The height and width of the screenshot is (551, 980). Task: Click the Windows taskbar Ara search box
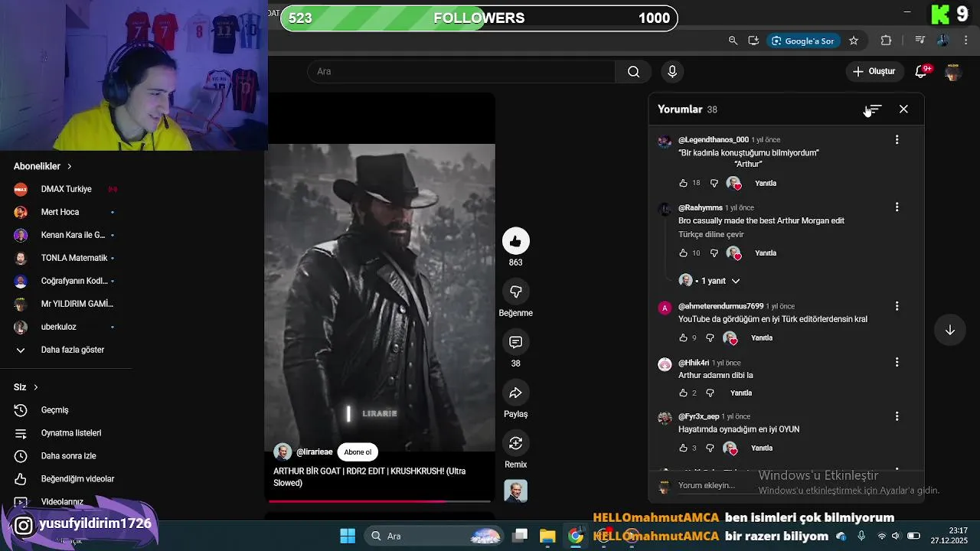[433, 536]
